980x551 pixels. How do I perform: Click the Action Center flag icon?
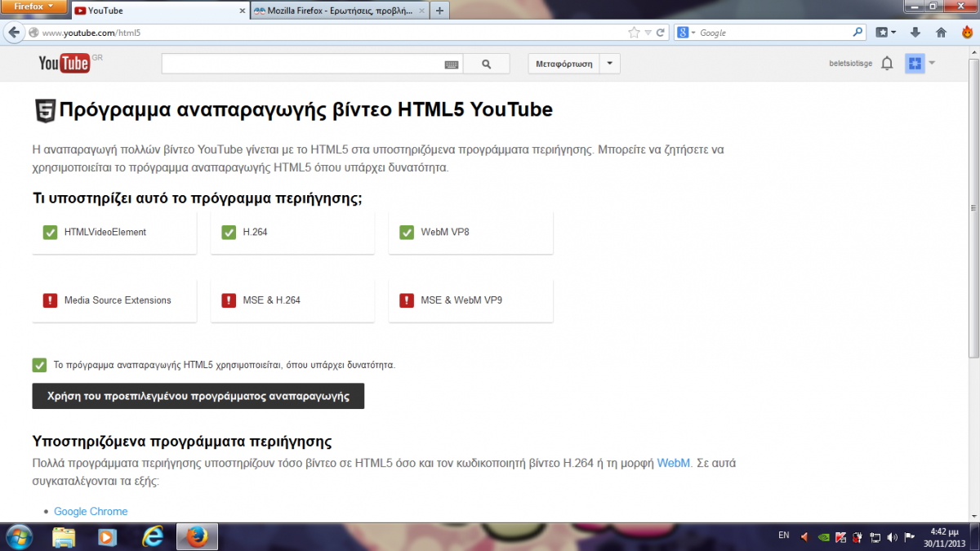[x=908, y=537]
